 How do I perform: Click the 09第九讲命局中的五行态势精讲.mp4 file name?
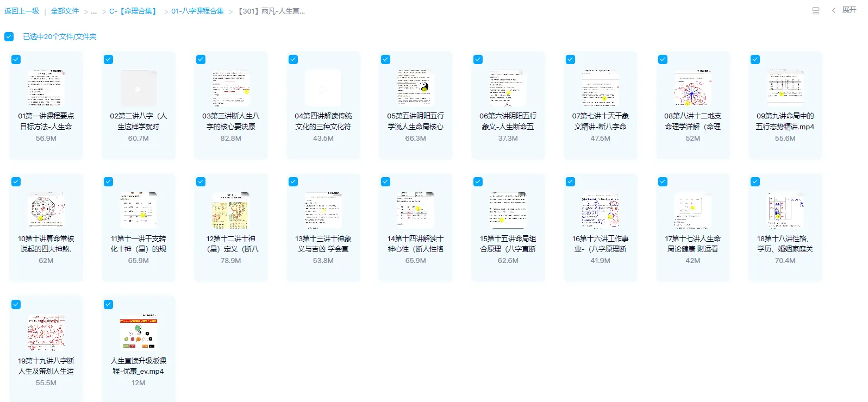pos(785,121)
